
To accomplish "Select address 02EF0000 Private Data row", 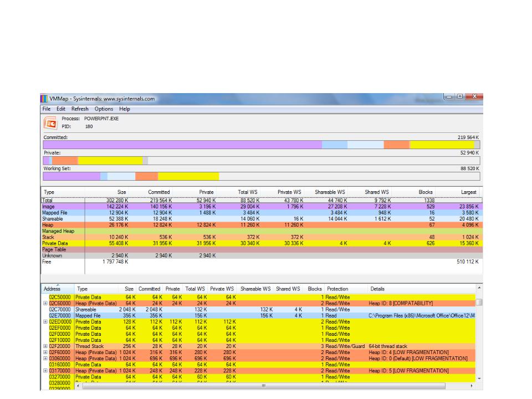I will [x=258, y=328].
